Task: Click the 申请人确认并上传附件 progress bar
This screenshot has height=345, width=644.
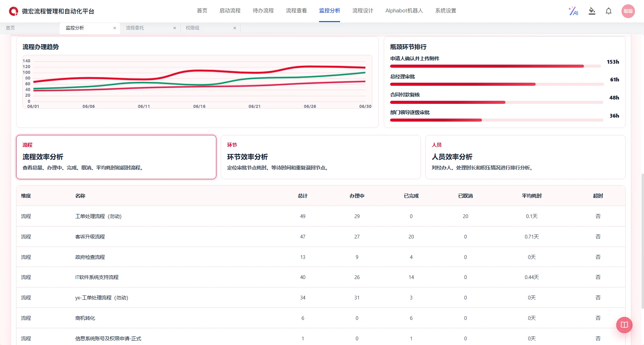Action: (495, 66)
